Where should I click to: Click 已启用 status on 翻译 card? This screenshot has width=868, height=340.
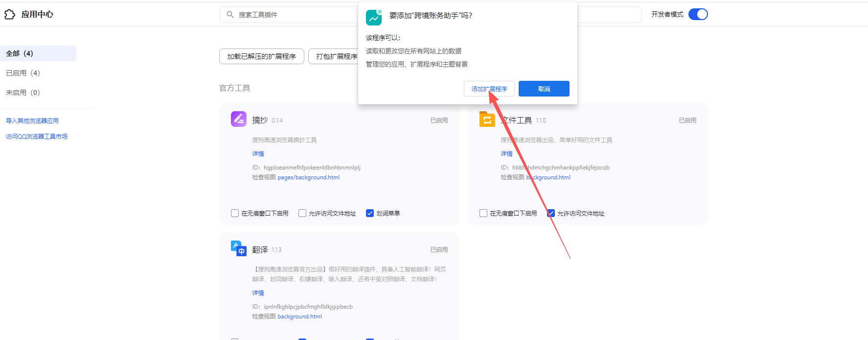tap(439, 249)
